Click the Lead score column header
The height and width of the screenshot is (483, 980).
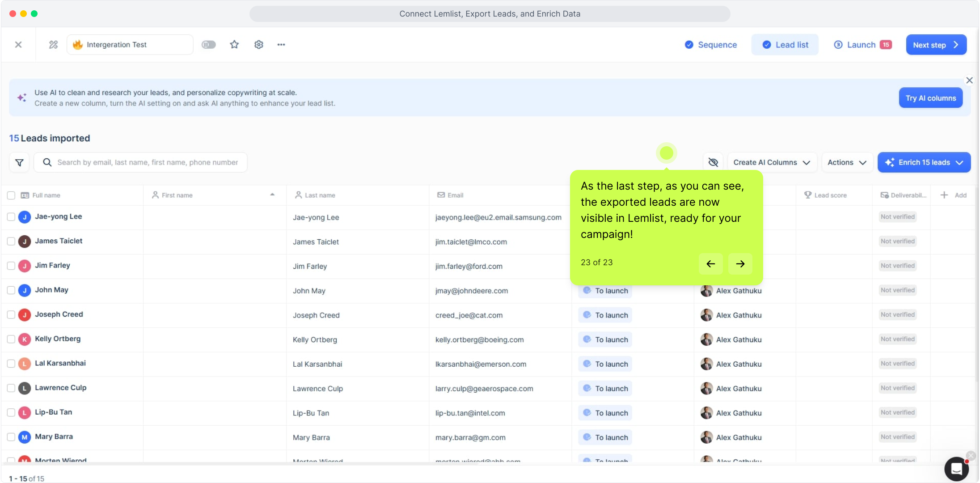coord(825,195)
